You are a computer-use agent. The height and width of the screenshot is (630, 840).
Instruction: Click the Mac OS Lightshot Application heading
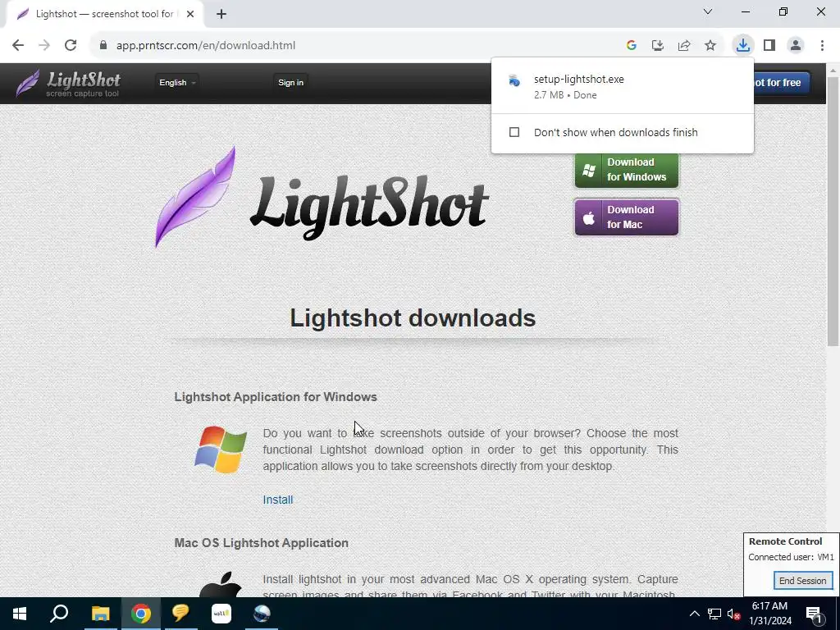pos(261,543)
